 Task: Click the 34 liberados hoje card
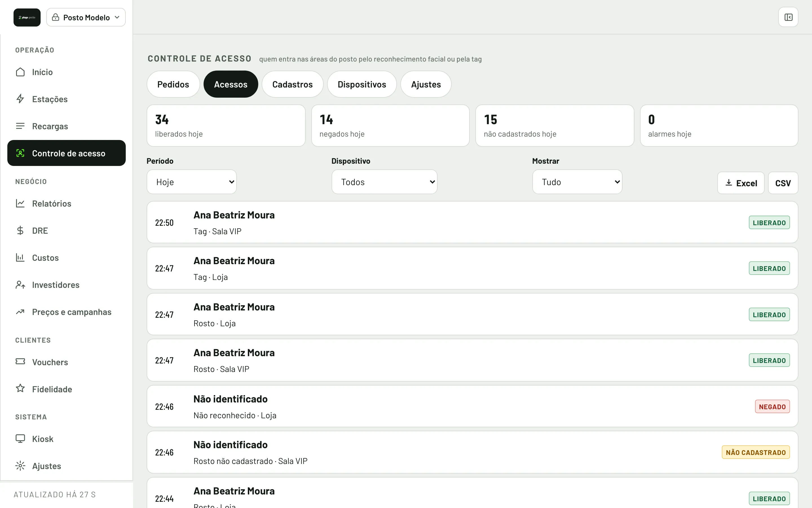click(x=226, y=126)
